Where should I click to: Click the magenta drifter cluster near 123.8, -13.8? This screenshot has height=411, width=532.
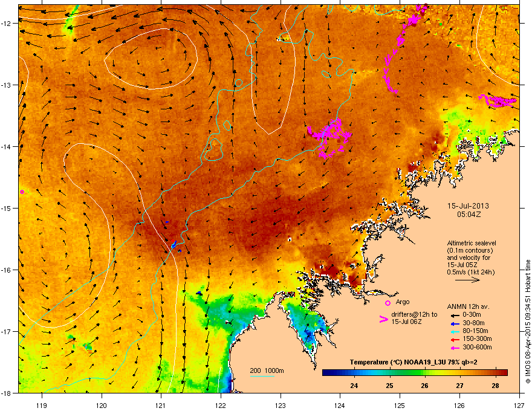click(329, 137)
